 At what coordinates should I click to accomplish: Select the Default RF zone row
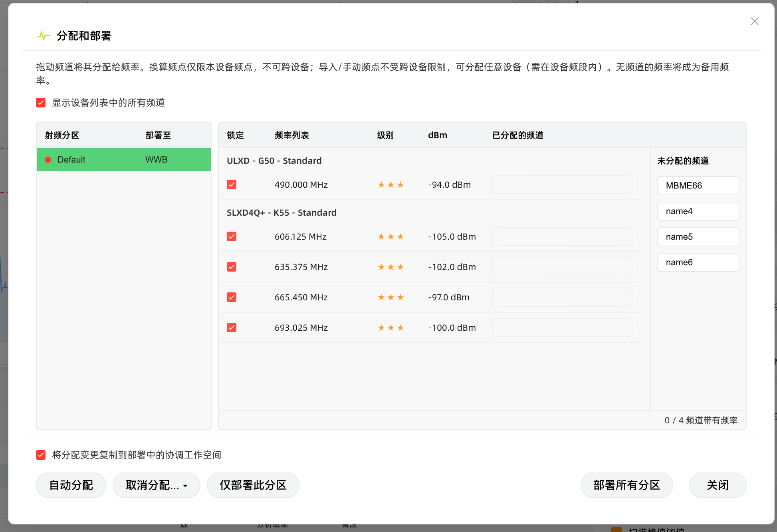click(124, 160)
